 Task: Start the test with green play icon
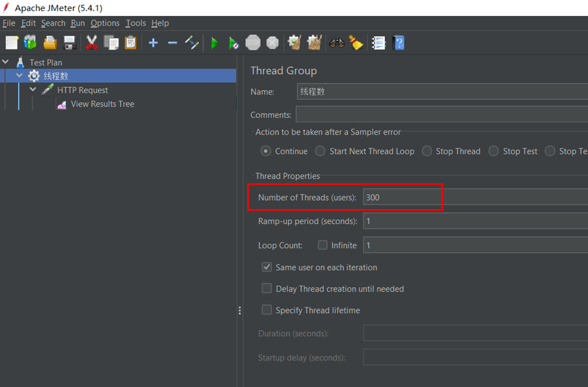(215, 43)
